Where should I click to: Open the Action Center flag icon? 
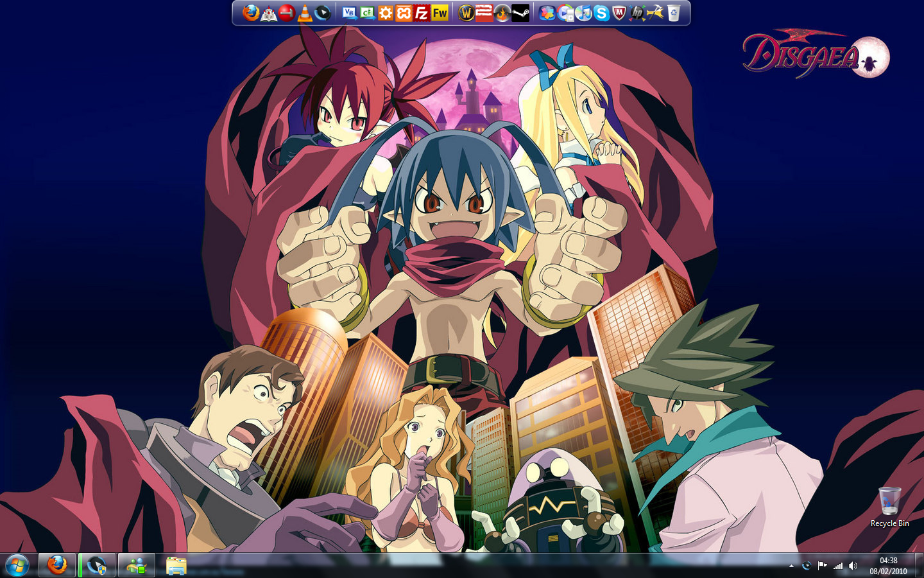[x=822, y=566]
